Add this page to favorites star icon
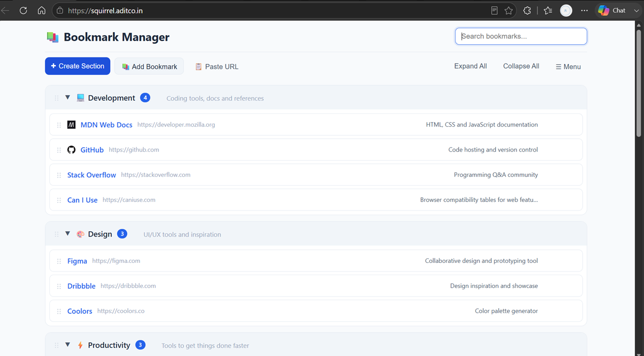 click(508, 10)
